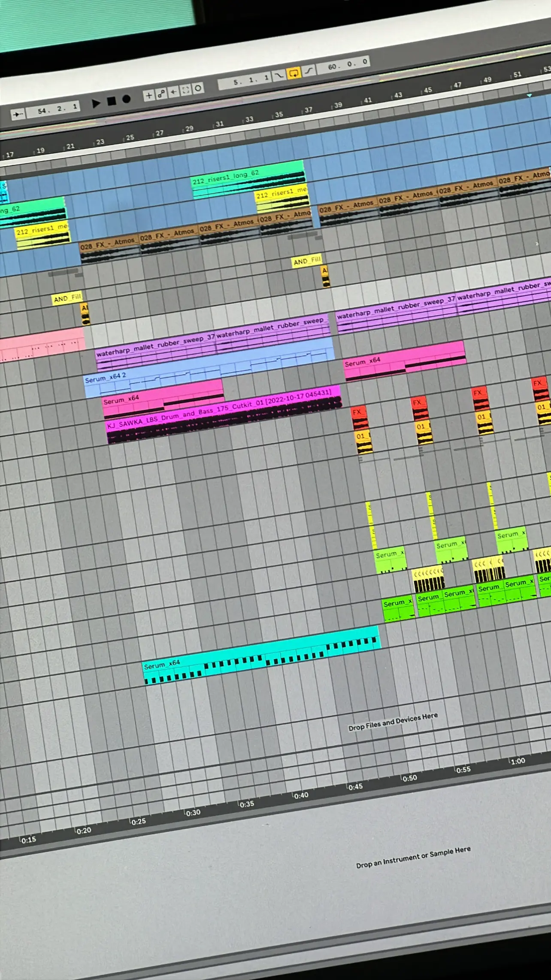The width and height of the screenshot is (551, 980).
Task: Click the 0:30 mark on time ruler
Action: click(193, 813)
